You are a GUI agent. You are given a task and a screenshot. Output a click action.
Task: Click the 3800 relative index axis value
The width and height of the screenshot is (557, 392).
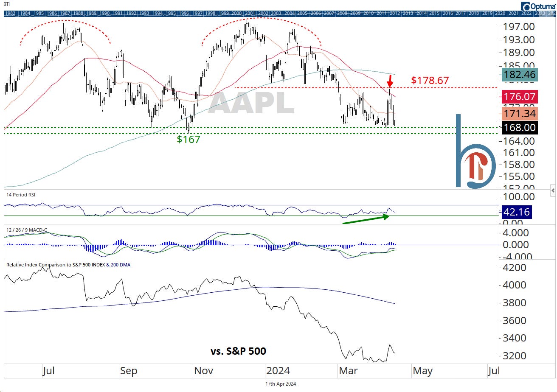pos(515,303)
